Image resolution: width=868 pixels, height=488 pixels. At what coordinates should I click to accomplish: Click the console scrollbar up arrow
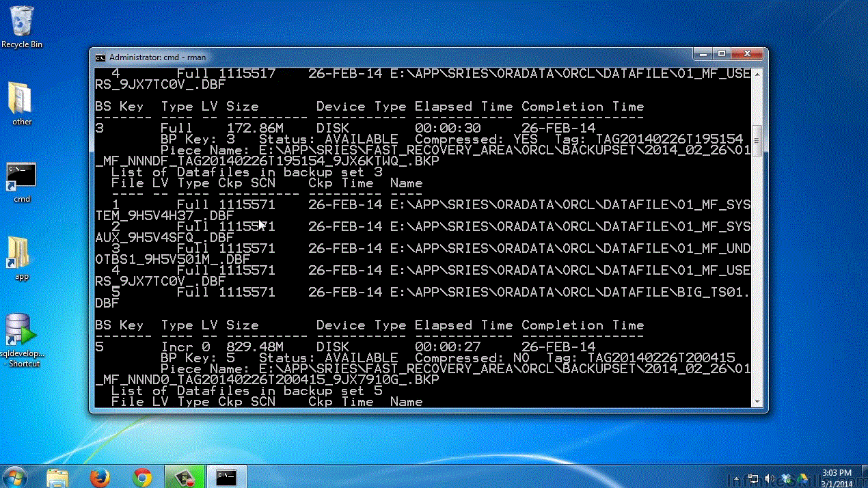757,73
